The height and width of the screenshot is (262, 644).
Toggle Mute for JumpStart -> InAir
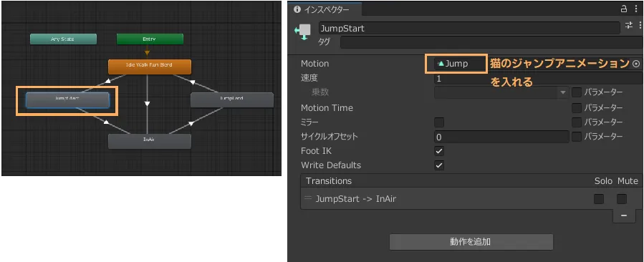(x=622, y=199)
